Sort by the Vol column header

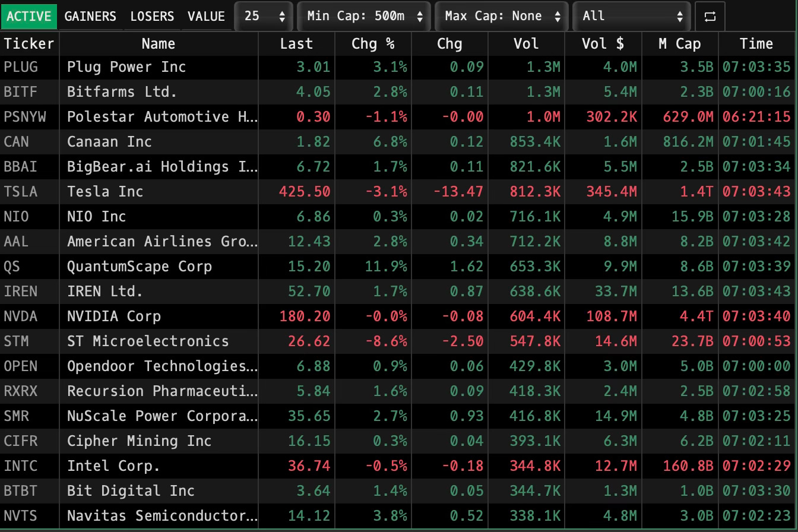tap(526, 44)
